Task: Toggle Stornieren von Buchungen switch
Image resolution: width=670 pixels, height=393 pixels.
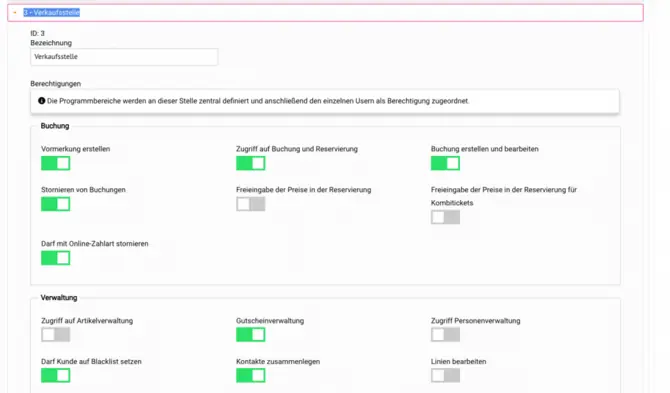Action: [56, 204]
